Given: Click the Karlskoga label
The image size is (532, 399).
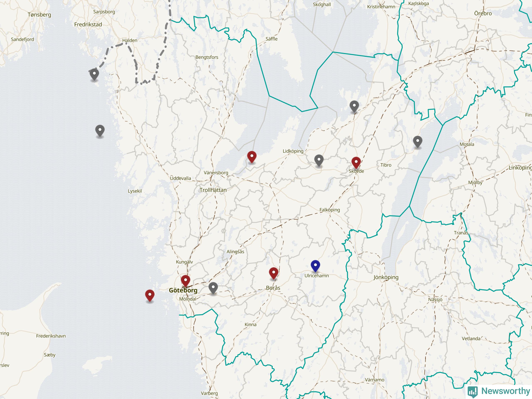Looking at the screenshot, I should click(x=419, y=4).
